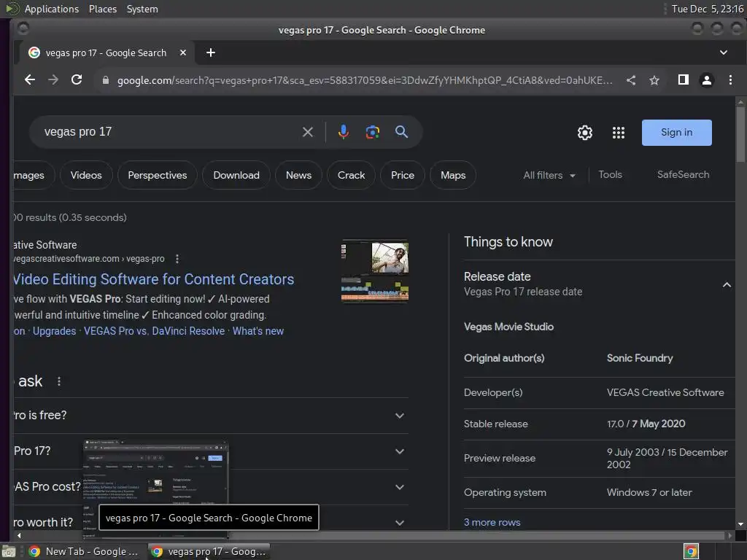
Task: Select the News filter chip
Action: [298, 175]
